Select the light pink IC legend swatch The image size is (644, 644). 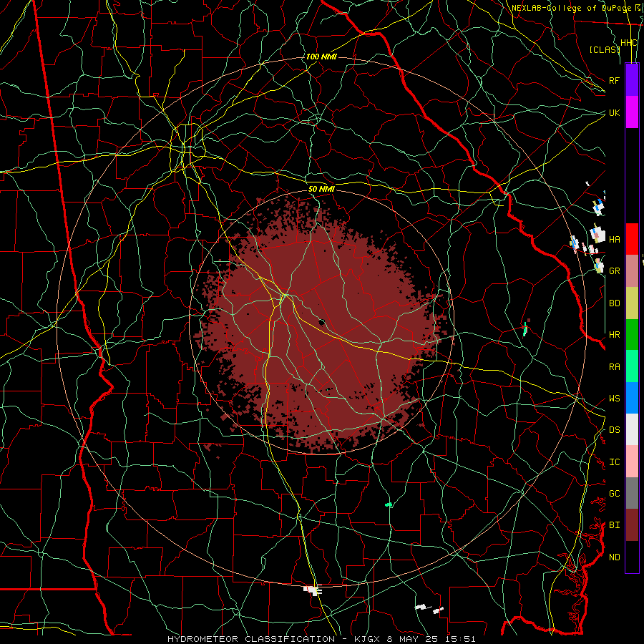pyautogui.click(x=632, y=462)
